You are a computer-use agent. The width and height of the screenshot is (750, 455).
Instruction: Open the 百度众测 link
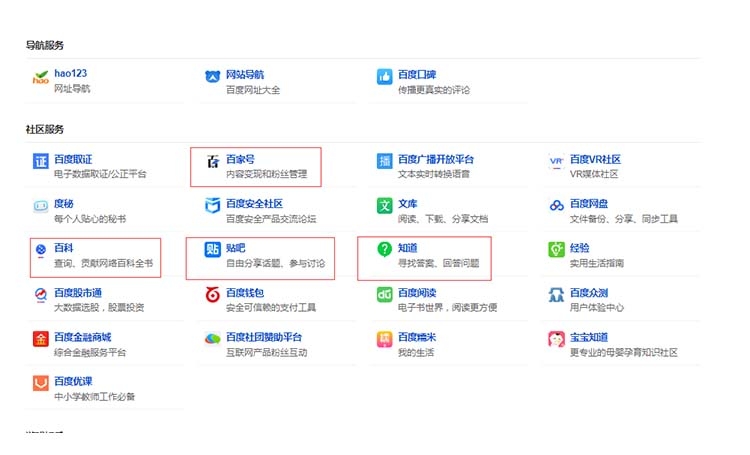[589, 293]
